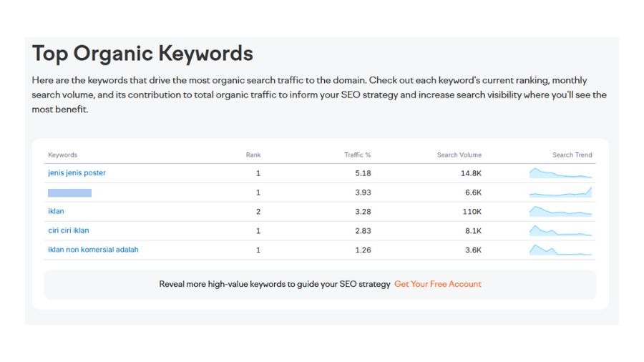This screenshot has height=362, width=644.
Task: Click the trend sparkline for 'iklan'
Action: click(x=560, y=212)
